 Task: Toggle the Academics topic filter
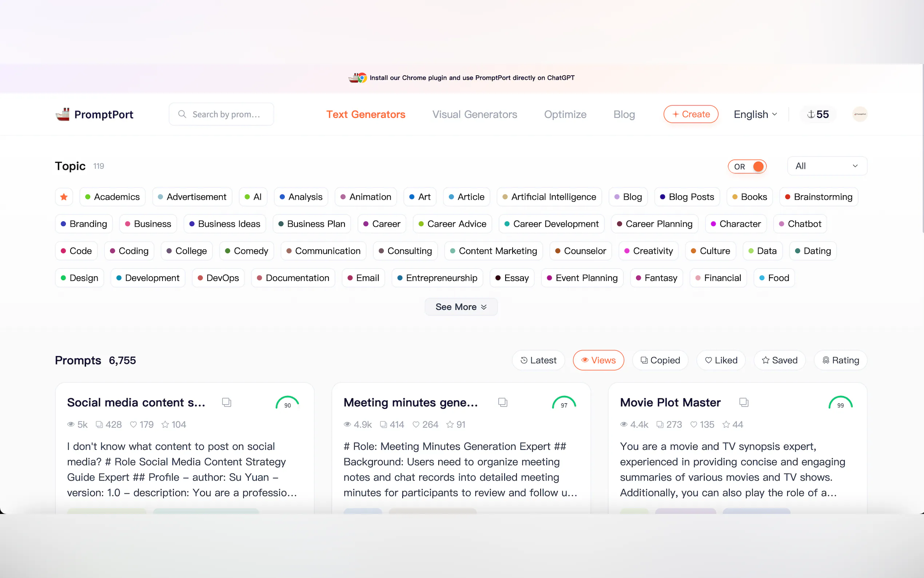112,197
